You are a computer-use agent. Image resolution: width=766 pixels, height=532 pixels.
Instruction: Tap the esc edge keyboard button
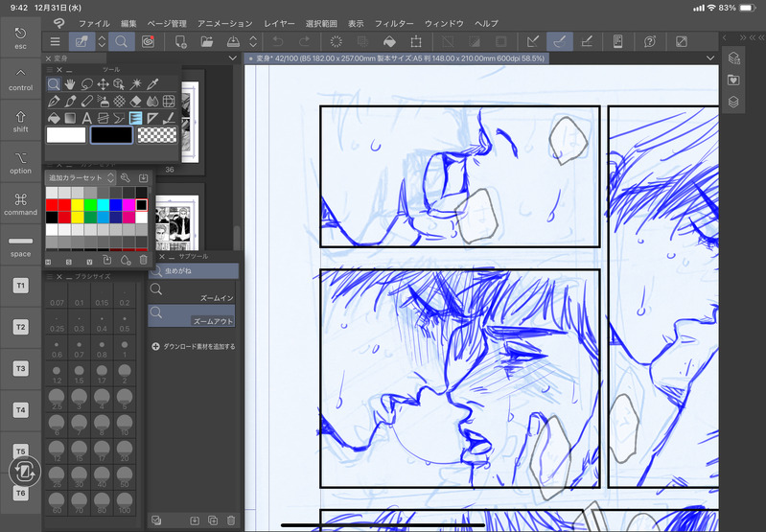20,37
